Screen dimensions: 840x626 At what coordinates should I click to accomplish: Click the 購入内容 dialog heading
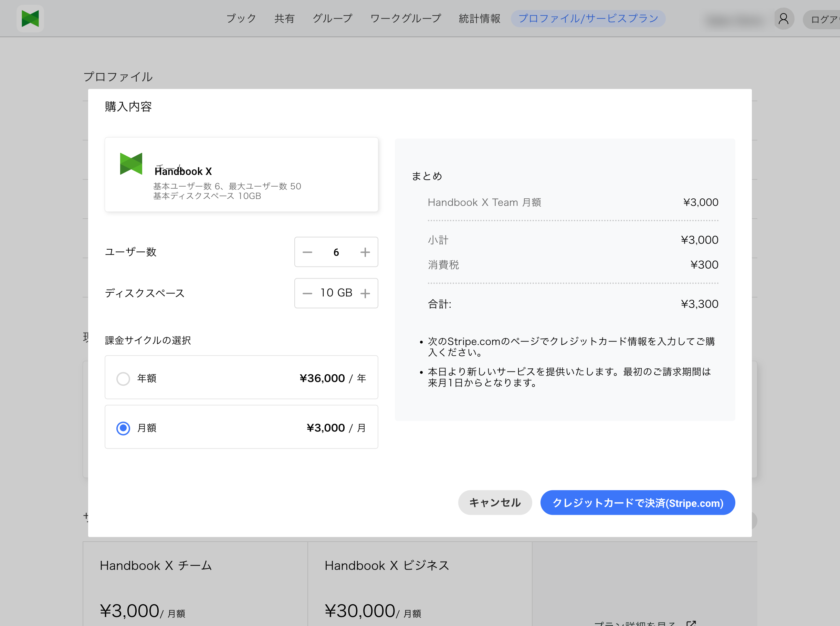[x=128, y=106]
